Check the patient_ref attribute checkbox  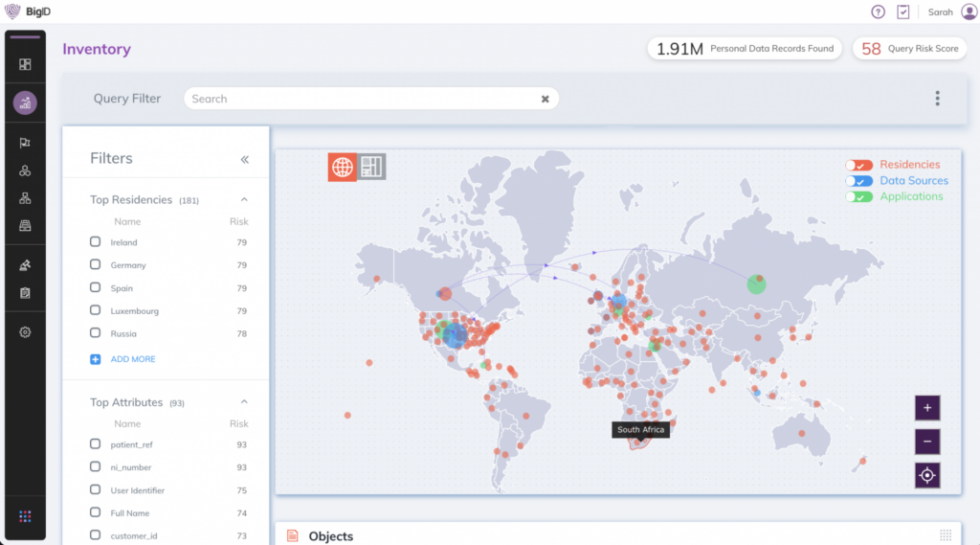tap(95, 443)
